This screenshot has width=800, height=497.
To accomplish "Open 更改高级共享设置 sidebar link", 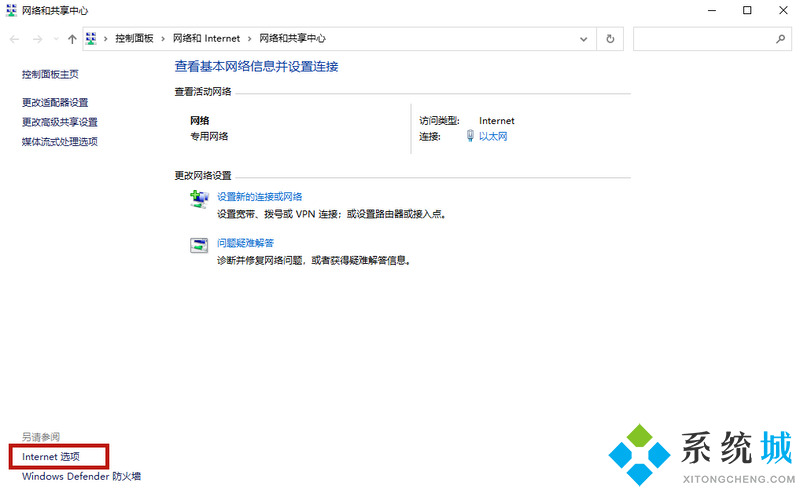I will tap(60, 122).
